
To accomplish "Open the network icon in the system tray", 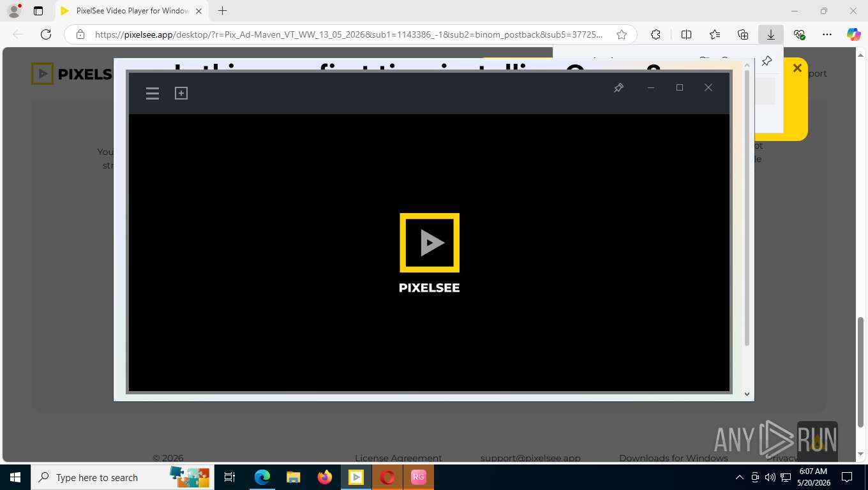I will (784, 477).
